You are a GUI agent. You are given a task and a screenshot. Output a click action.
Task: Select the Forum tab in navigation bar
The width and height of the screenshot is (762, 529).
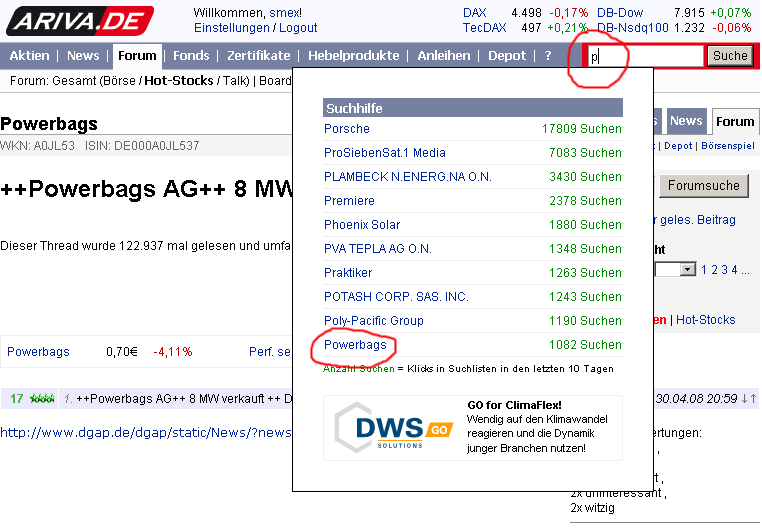tap(137, 56)
